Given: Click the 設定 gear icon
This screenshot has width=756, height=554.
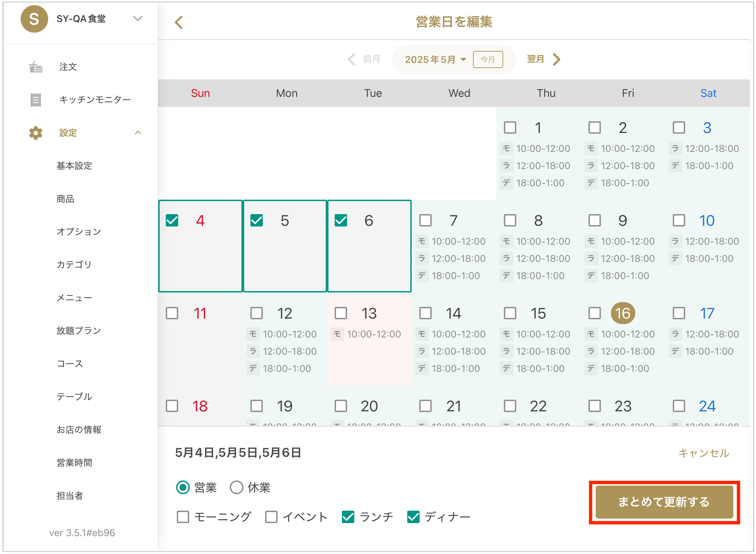Looking at the screenshot, I should (x=36, y=133).
